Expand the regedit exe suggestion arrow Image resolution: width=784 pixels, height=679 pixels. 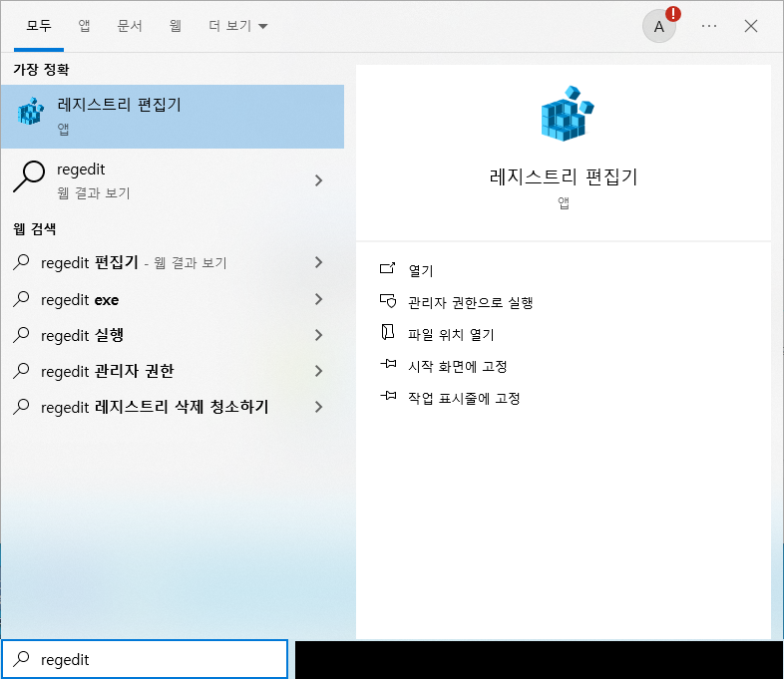(318, 299)
